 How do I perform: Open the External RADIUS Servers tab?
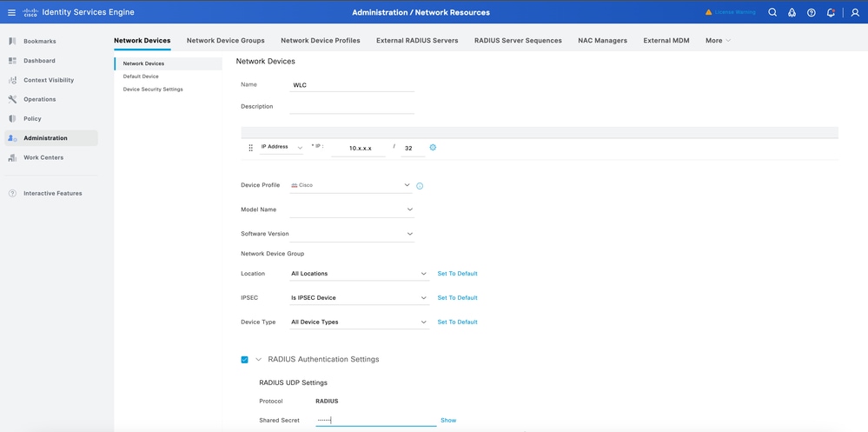417,40
